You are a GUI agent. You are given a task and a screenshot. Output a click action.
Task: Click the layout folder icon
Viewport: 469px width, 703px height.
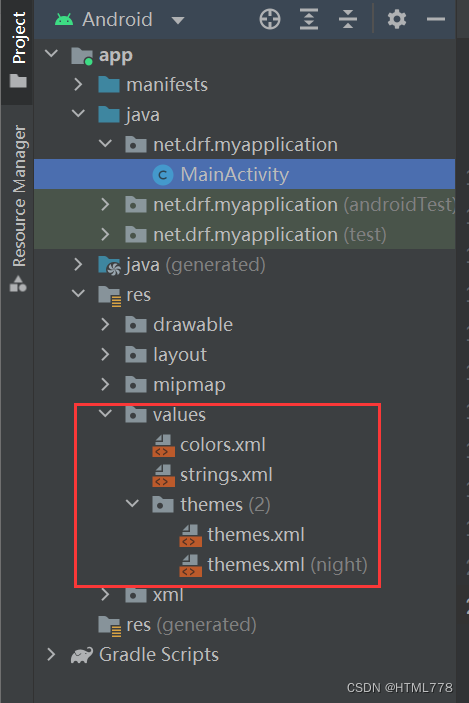tap(136, 355)
